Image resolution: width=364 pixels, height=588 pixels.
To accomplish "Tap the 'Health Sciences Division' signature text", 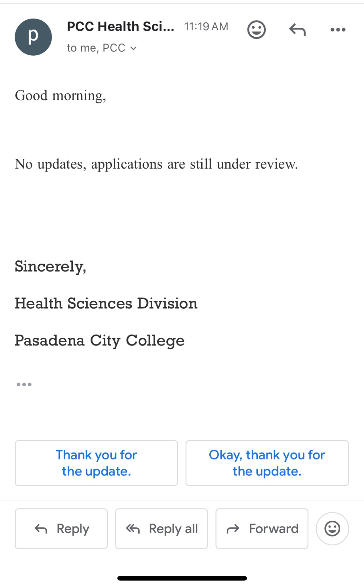I will [106, 303].
